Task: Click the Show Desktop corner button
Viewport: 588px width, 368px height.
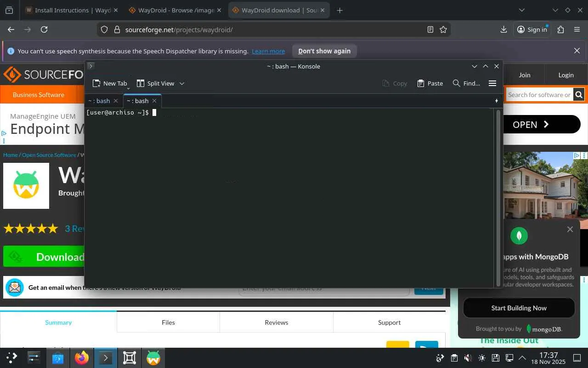Action: click(577, 358)
